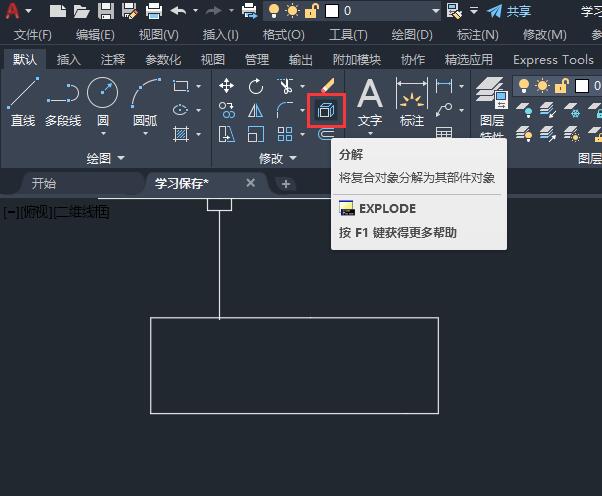Viewport: 602px width, 496px height.
Task: Select the Leader annotation icon
Action: tap(444, 110)
